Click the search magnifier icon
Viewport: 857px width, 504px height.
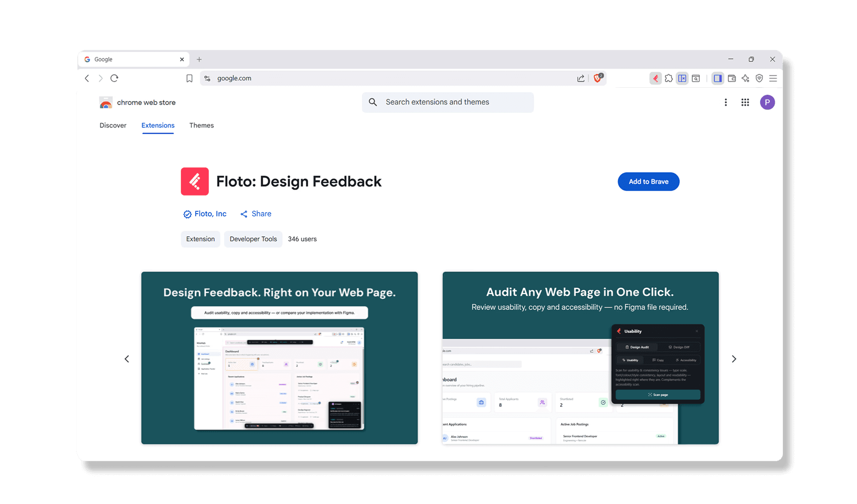pyautogui.click(x=373, y=102)
